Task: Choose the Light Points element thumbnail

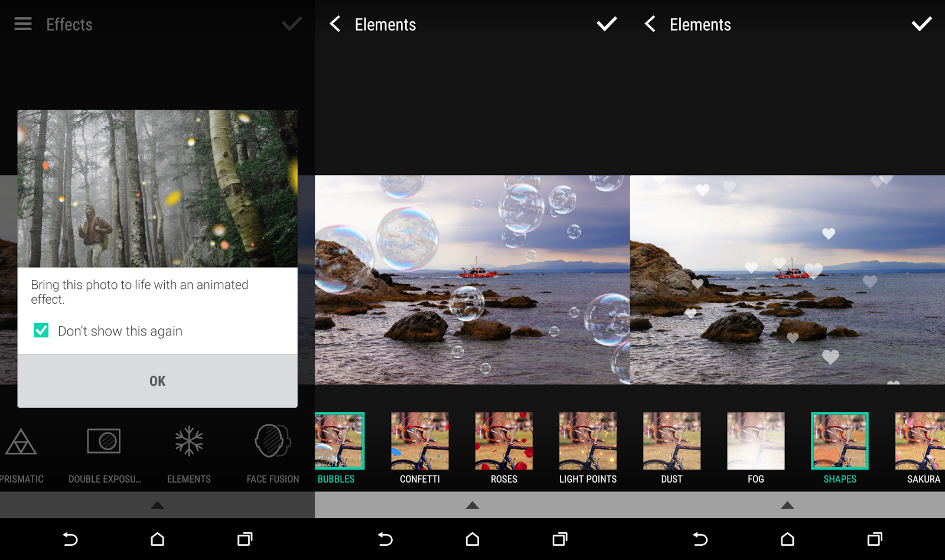Action: coord(588,441)
